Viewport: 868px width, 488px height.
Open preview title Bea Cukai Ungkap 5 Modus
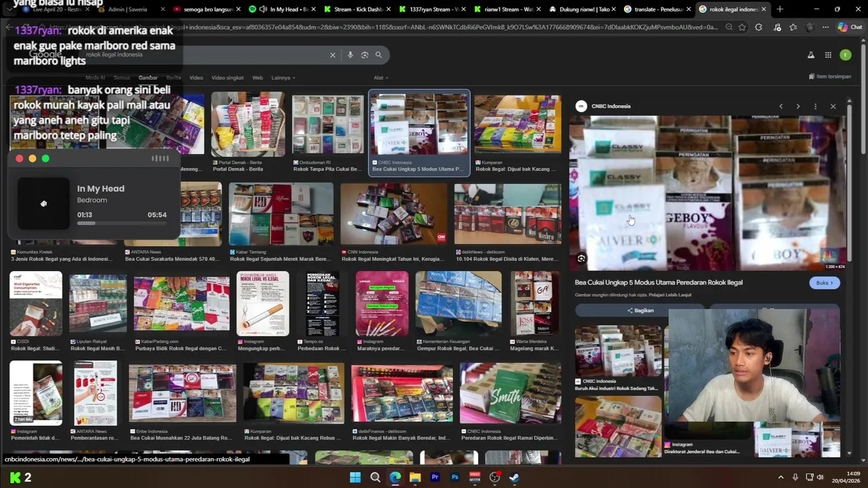(x=658, y=283)
